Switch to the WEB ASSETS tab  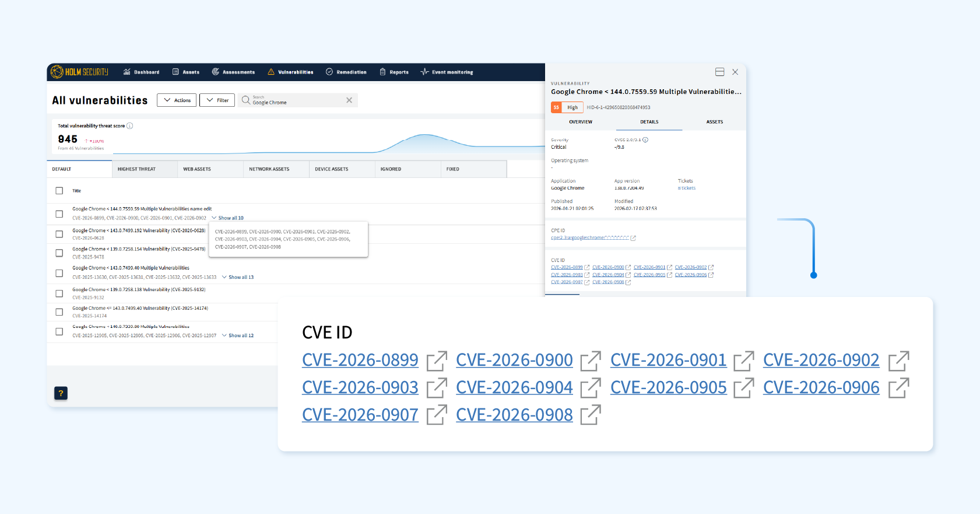click(210, 169)
